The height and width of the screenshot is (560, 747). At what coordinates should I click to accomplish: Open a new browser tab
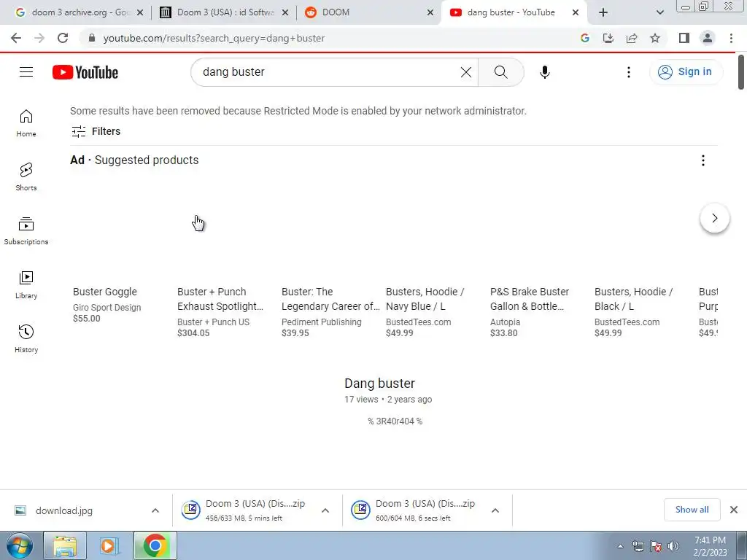coord(603,12)
